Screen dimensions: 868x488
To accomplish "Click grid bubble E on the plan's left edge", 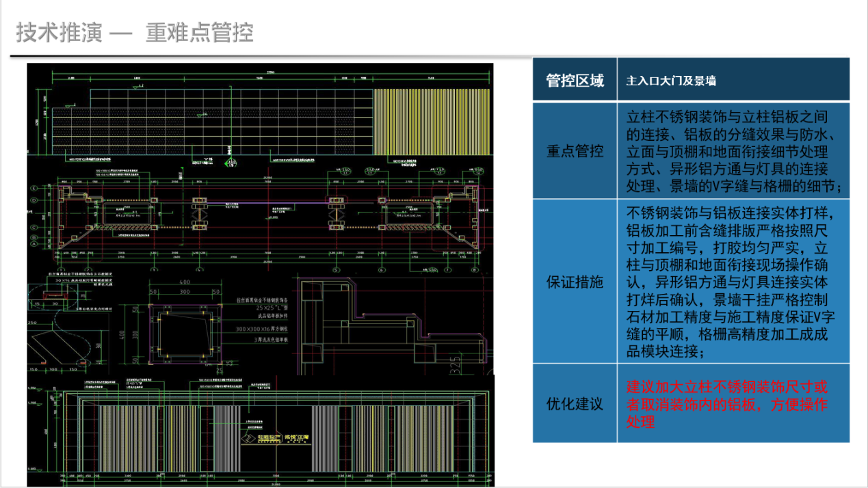I will (34, 188).
